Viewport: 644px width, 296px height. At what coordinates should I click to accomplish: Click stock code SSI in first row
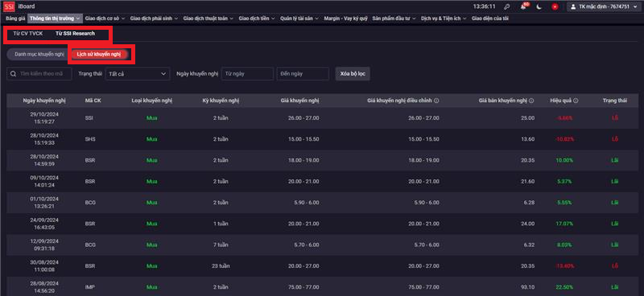[x=89, y=117]
